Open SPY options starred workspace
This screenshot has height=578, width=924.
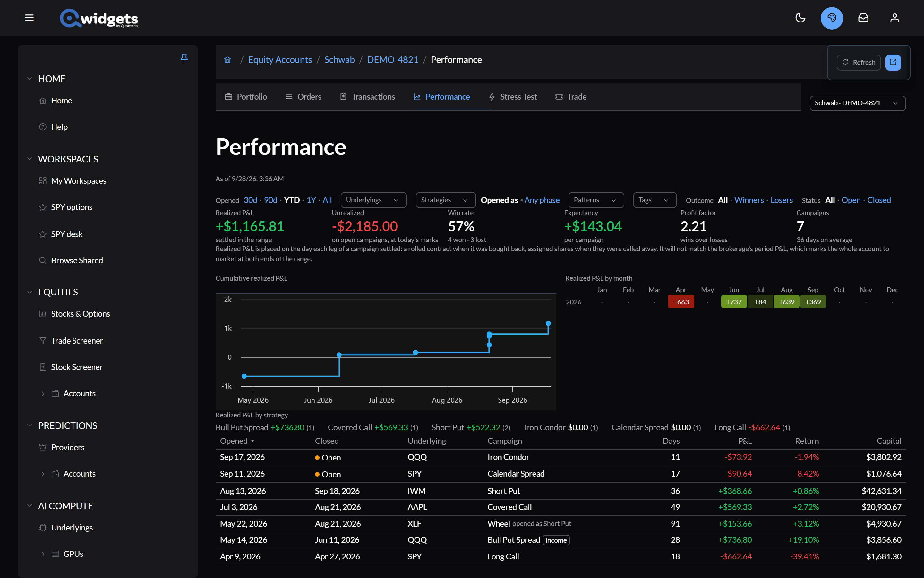pyautogui.click(x=72, y=207)
